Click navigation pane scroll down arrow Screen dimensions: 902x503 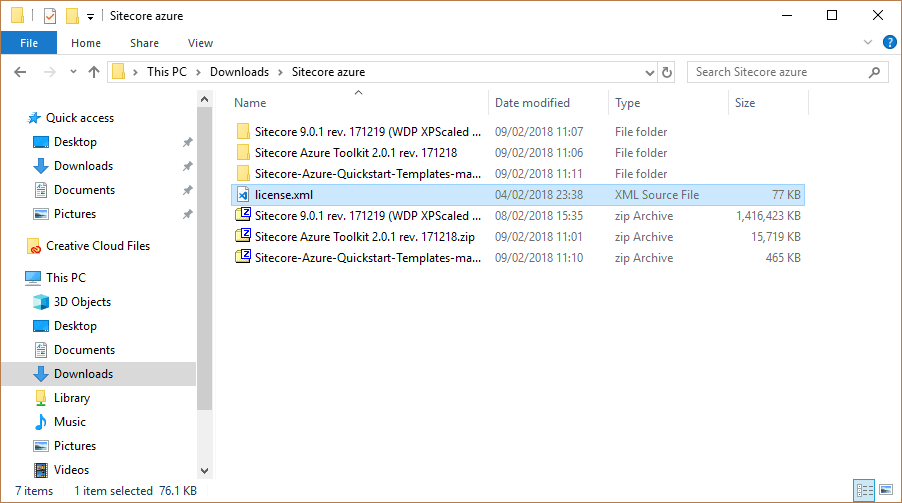[x=204, y=471]
